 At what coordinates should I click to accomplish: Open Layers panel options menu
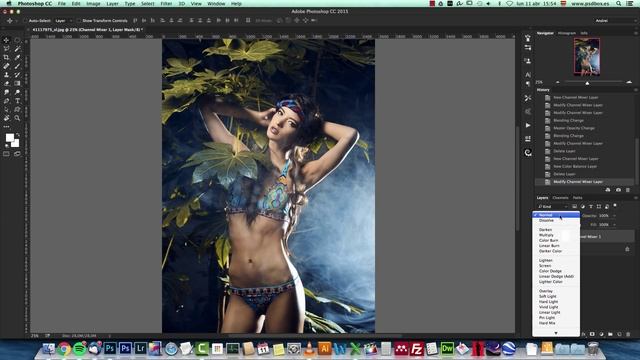(x=636, y=198)
